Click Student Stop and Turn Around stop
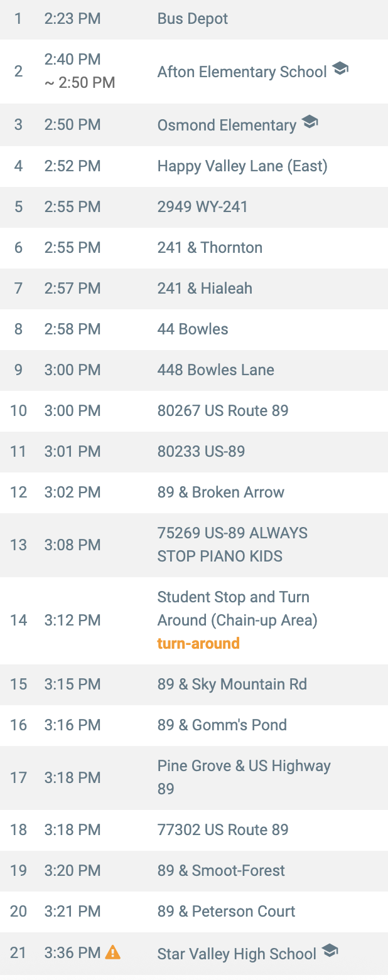The height and width of the screenshot is (980, 388). [237, 609]
